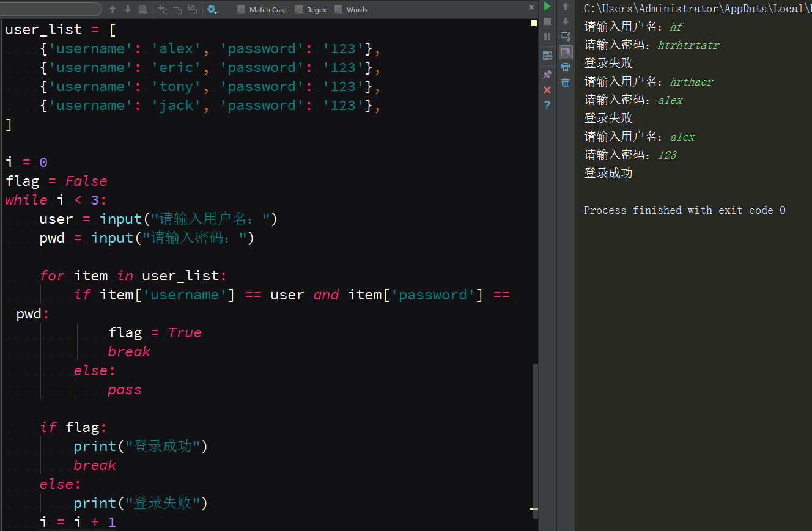Click the "flag = False" line

[x=56, y=181]
